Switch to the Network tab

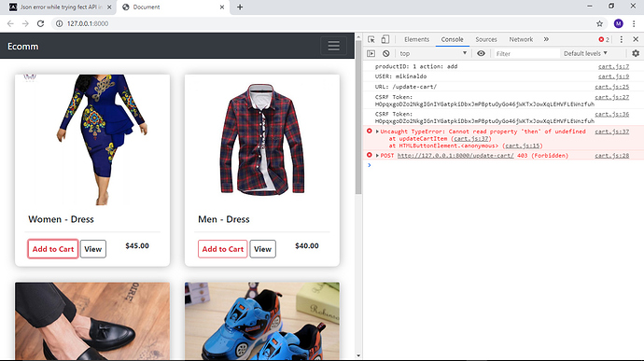tap(521, 39)
